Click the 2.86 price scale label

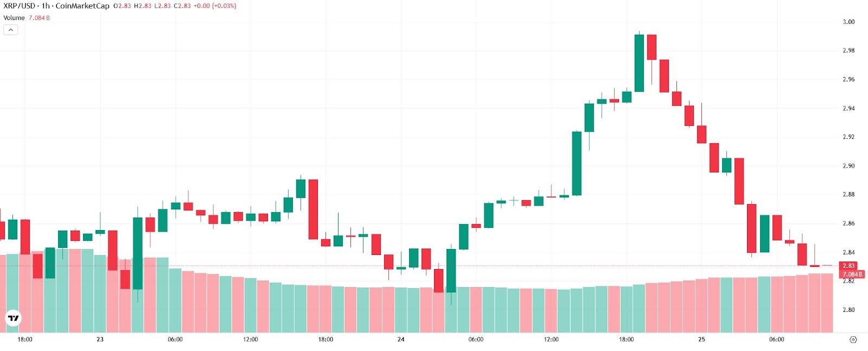[x=848, y=224]
